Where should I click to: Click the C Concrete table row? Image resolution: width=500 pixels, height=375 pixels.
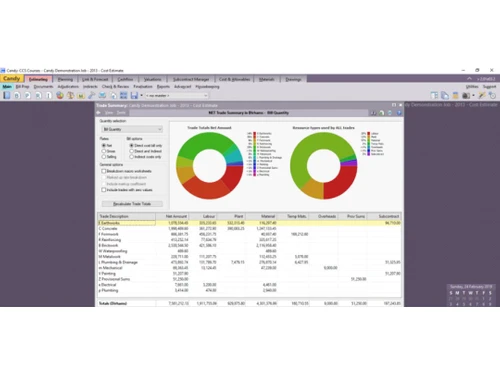pyautogui.click(x=249, y=228)
